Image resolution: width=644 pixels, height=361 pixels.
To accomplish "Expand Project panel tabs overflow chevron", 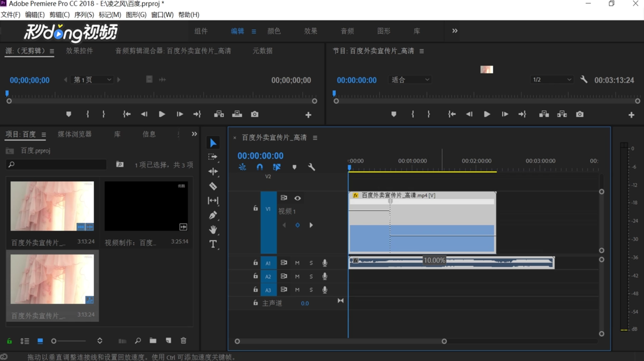I will click(x=194, y=134).
